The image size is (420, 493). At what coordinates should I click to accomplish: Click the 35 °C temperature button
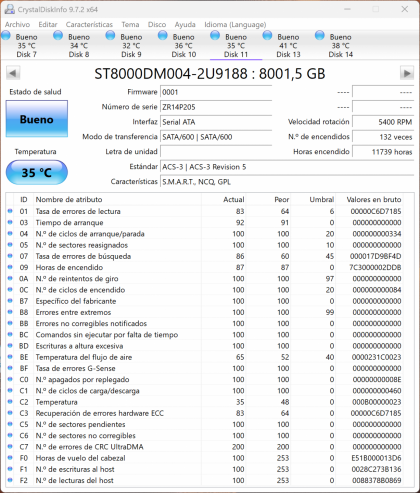click(x=37, y=172)
